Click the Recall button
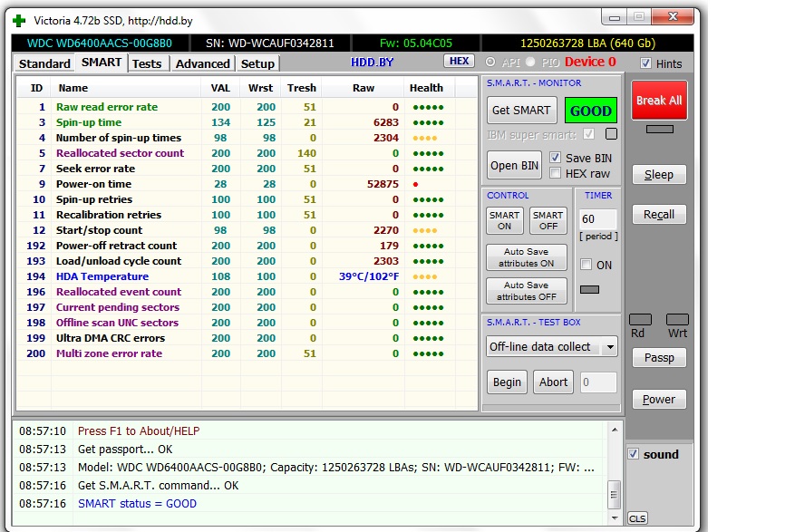The width and height of the screenshot is (795, 532). tap(659, 214)
